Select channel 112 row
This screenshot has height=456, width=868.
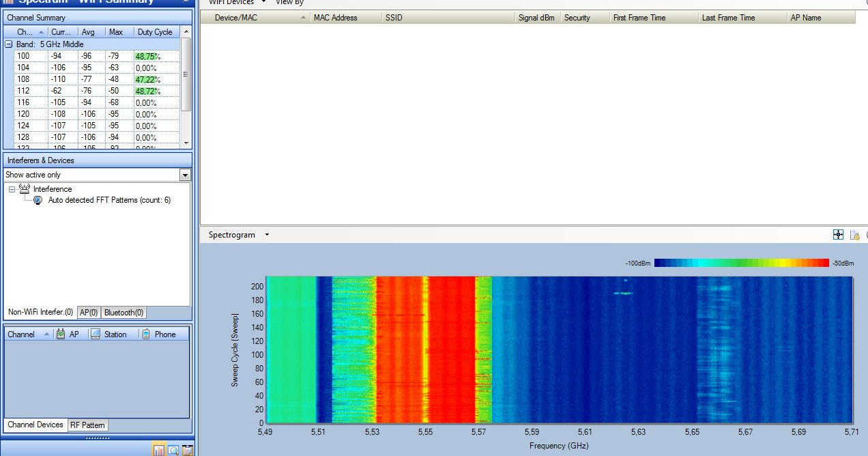click(97, 91)
